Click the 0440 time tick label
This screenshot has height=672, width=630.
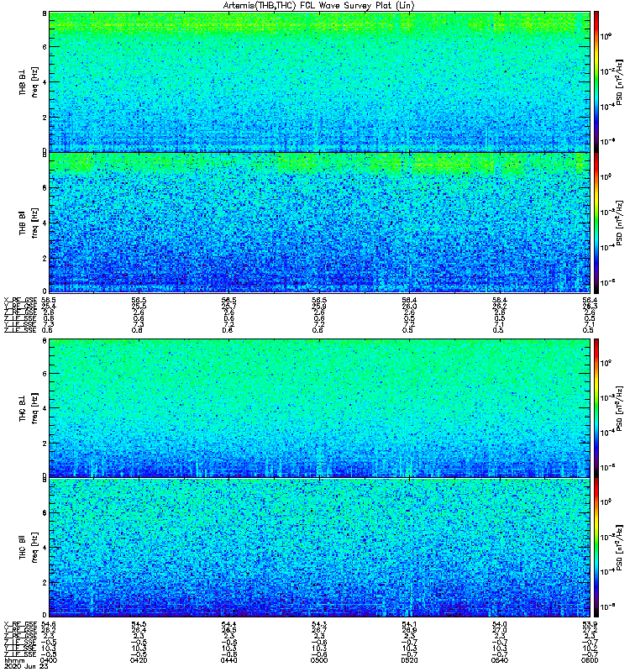tap(228, 660)
